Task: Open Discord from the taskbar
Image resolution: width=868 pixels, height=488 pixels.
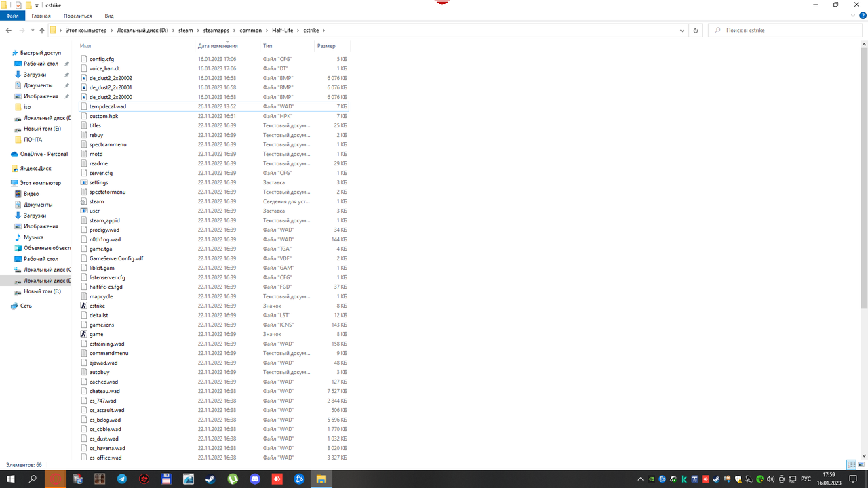Action: tap(254, 479)
